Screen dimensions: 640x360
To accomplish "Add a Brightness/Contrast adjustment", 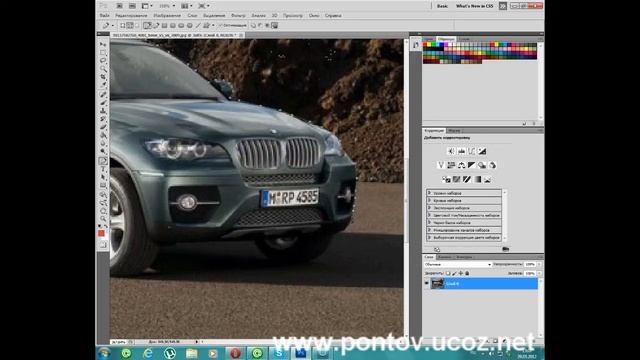I will click(451, 151).
